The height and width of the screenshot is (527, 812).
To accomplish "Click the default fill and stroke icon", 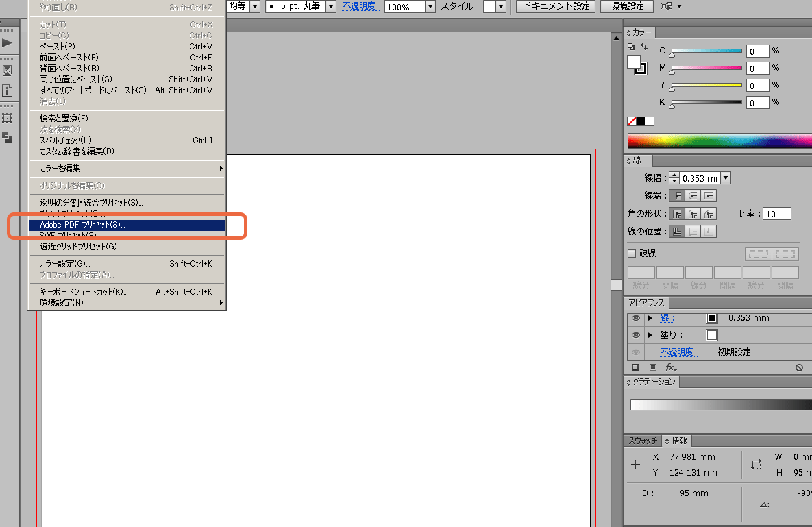I will [x=630, y=47].
